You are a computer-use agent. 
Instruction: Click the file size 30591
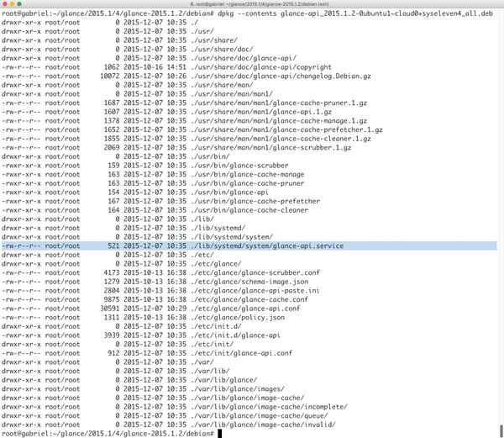click(x=109, y=309)
